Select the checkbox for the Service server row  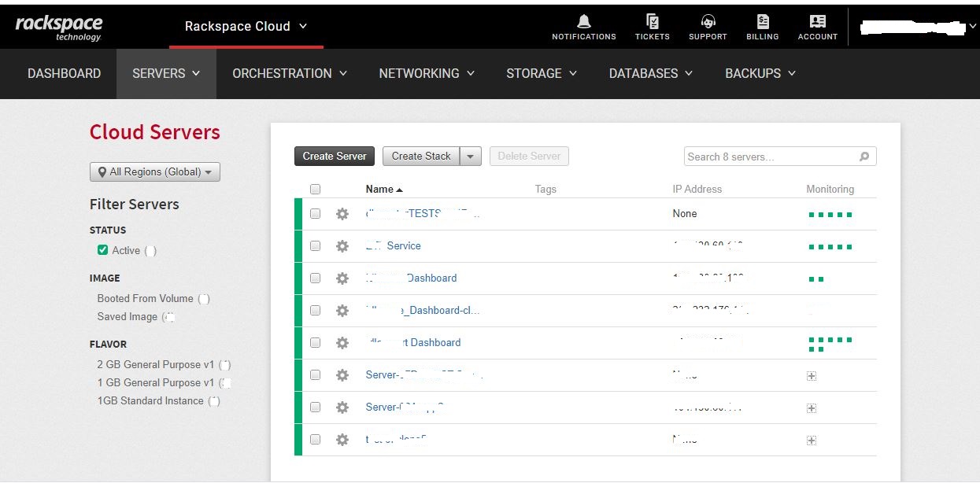point(316,246)
